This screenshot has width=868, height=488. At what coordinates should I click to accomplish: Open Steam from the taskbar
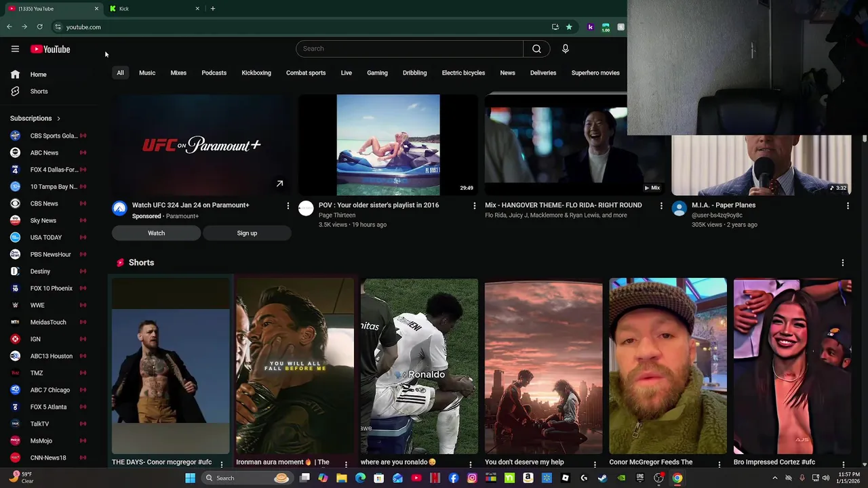click(x=602, y=478)
